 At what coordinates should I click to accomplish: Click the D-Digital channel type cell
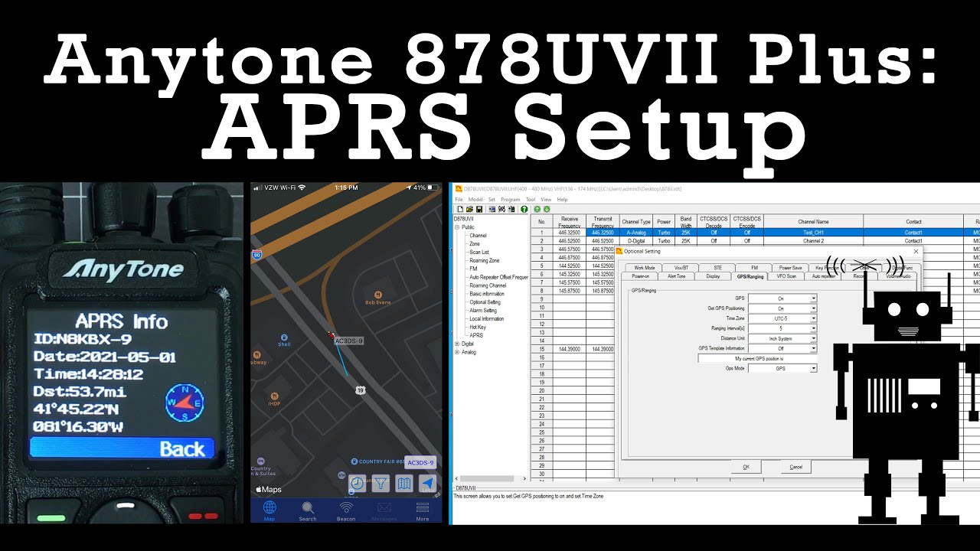click(636, 241)
